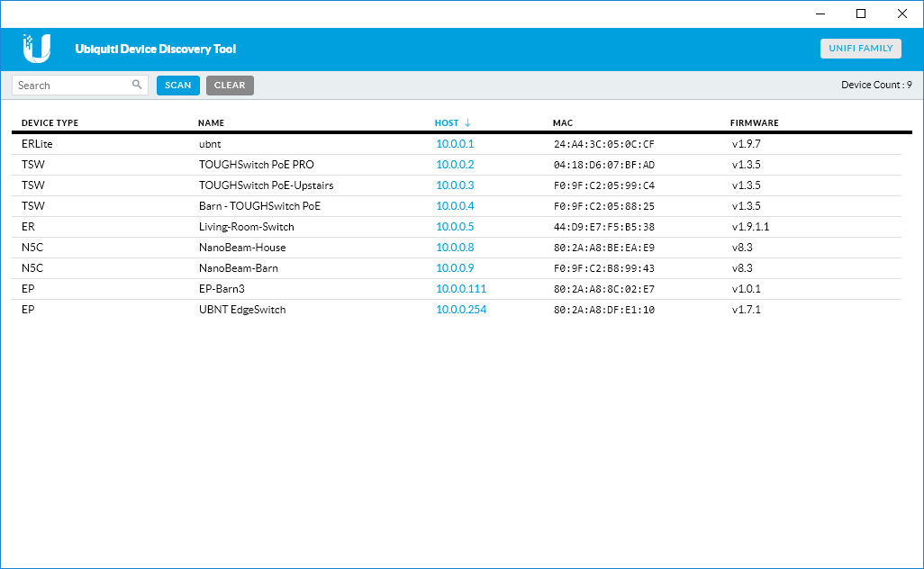Focus the Search input field
Screen dimensions: 924x569
[x=79, y=86]
